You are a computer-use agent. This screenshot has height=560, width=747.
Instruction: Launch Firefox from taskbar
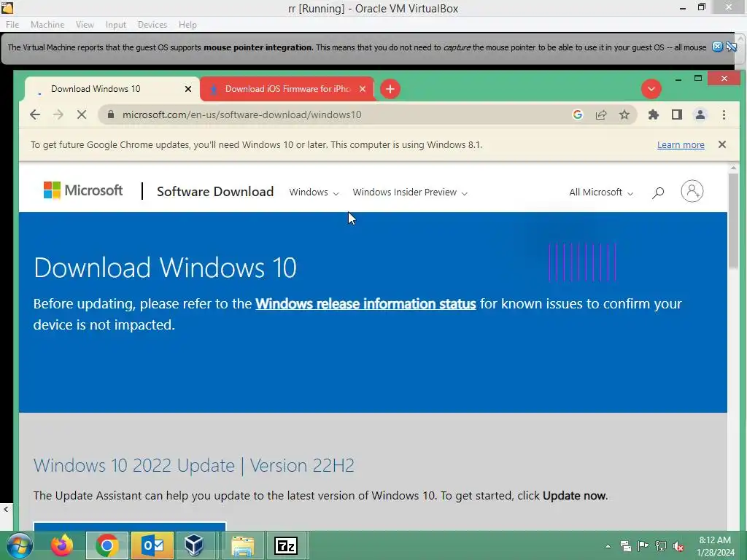click(62, 545)
